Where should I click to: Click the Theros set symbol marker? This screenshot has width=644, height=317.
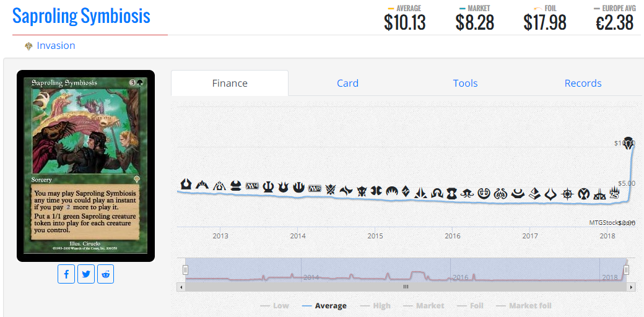point(268,187)
